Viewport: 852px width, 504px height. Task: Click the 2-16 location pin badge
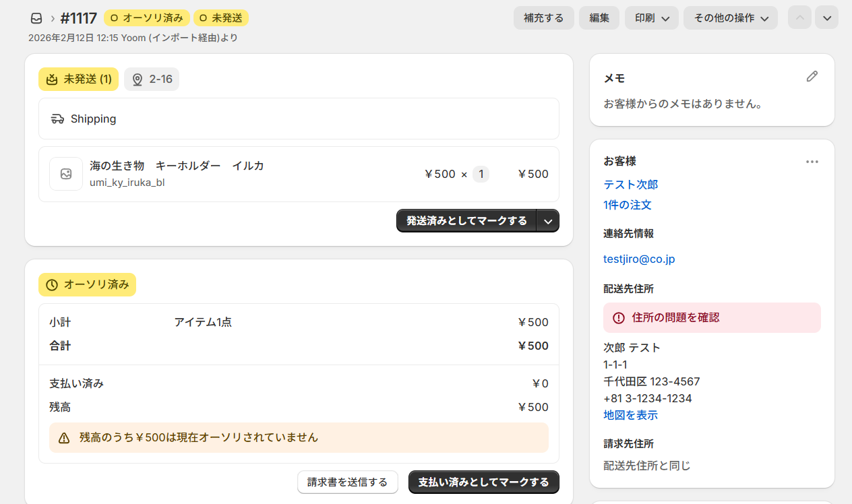point(152,80)
